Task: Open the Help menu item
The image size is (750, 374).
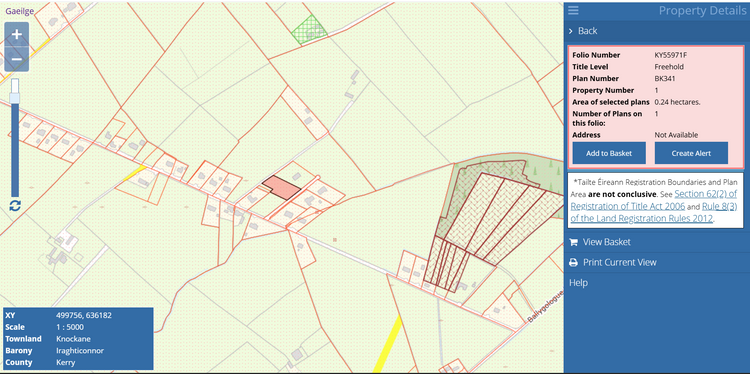Action: click(x=578, y=283)
